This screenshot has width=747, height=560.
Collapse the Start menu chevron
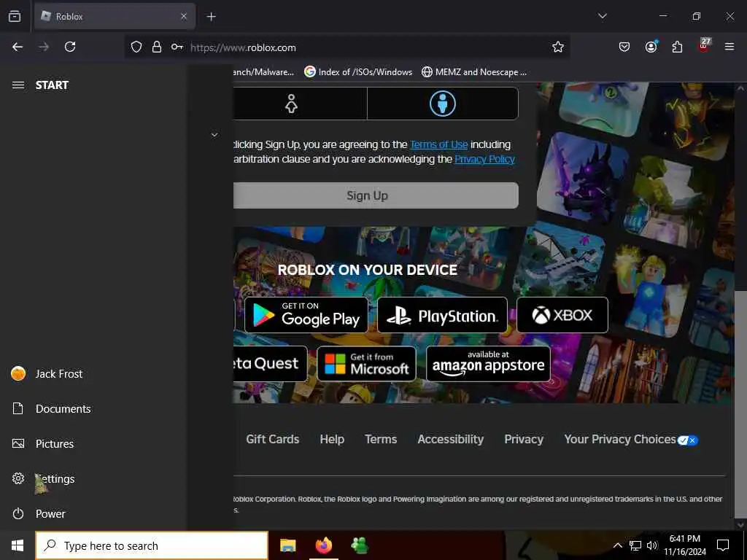tap(214, 135)
